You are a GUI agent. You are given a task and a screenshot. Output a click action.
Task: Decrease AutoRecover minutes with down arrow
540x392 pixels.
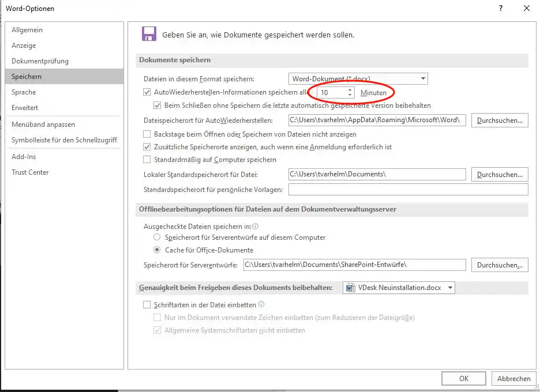tap(350, 95)
